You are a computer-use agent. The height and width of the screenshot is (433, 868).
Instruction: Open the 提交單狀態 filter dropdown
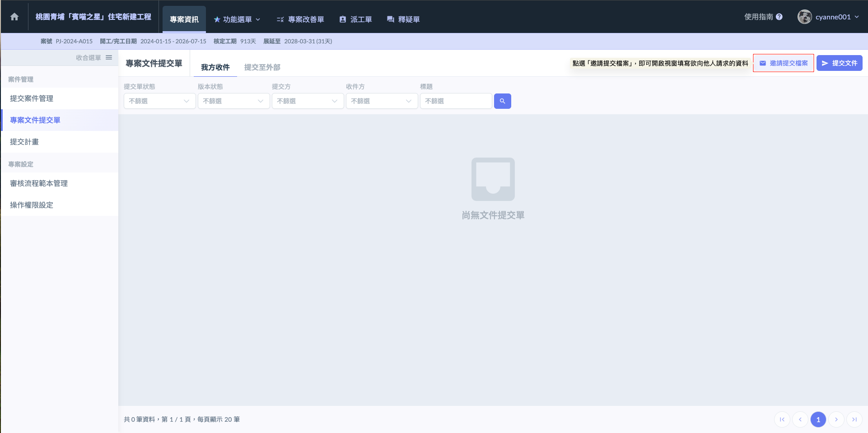click(x=160, y=101)
